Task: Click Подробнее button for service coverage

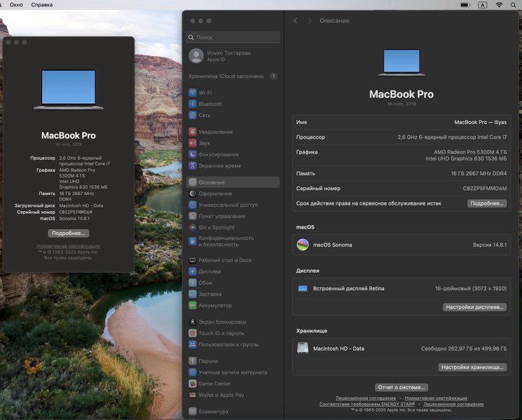Action: click(x=487, y=203)
